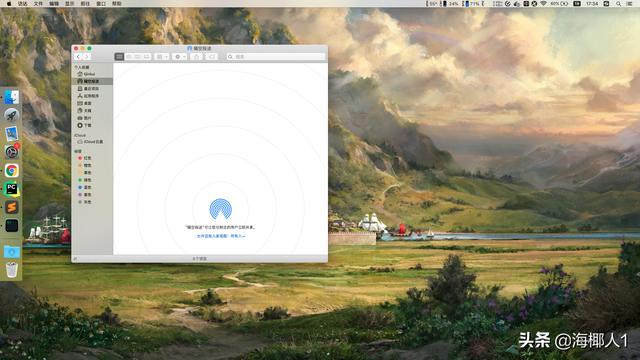The width and height of the screenshot is (640, 360).
Task: Launch PyCharm from the Dock
Action: coord(11,189)
